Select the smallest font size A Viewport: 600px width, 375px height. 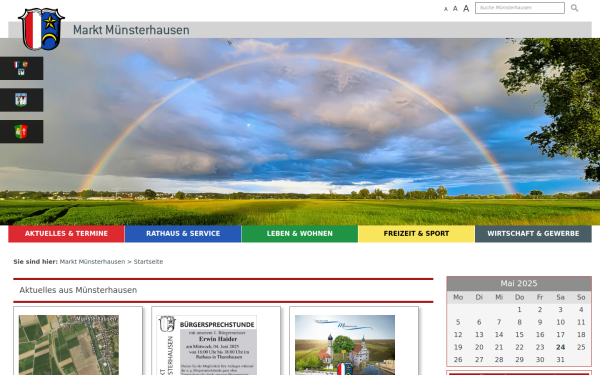coord(445,9)
